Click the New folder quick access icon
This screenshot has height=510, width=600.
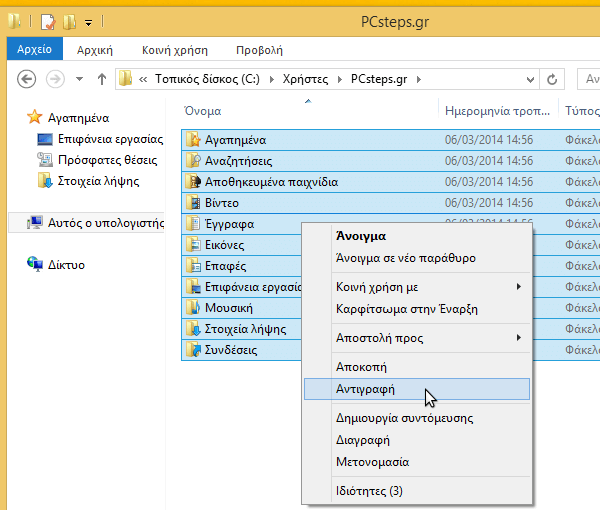[x=69, y=22]
